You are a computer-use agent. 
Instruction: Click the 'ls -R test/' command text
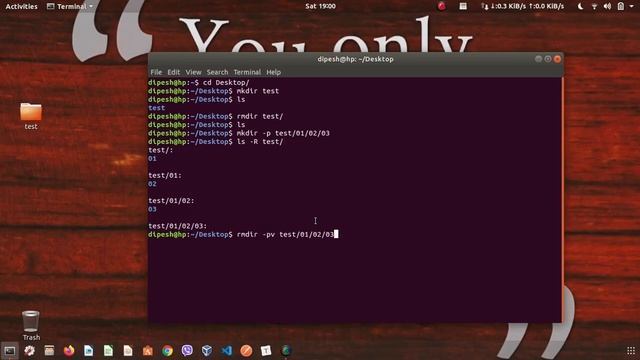pyautogui.click(x=260, y=142)
